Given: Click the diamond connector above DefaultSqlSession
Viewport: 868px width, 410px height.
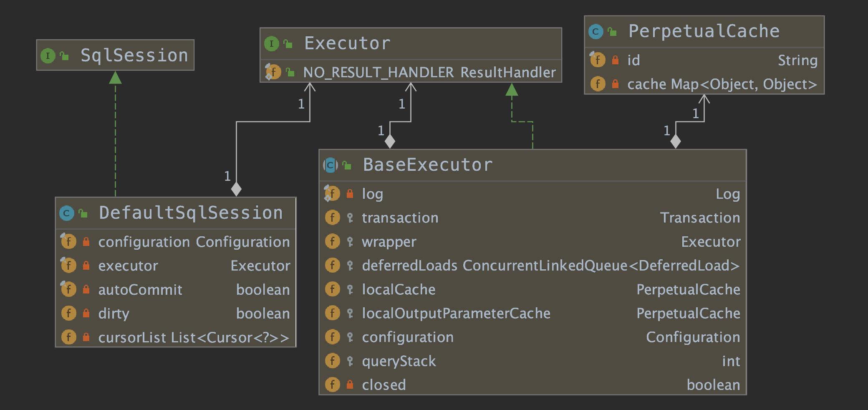Looking at the screenshot, I should (x=236, y=189).
